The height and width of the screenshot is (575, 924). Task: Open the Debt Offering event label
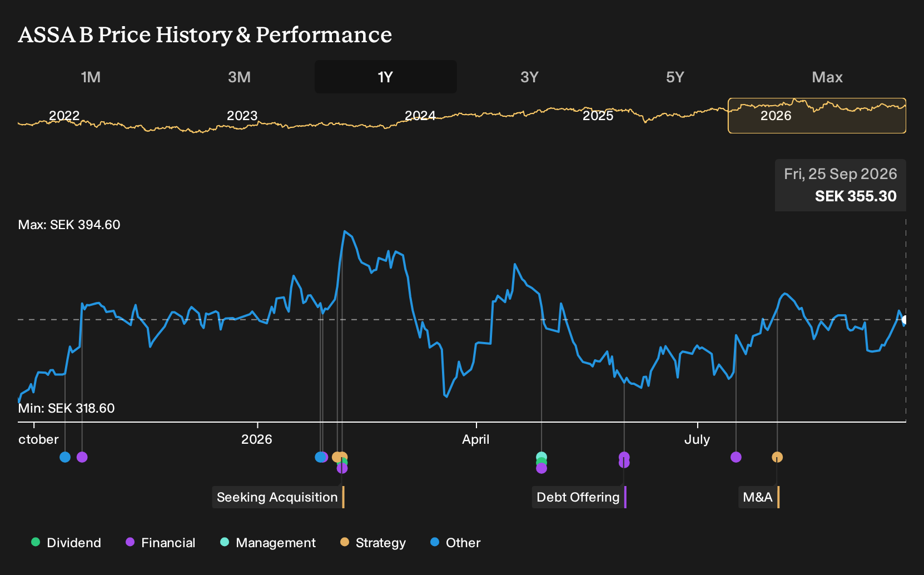(579, 497)
